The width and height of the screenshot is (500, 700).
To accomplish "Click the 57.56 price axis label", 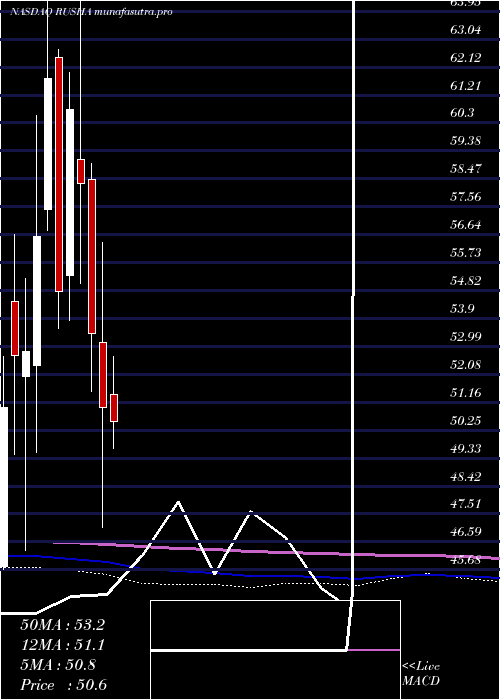I will 466,197.
